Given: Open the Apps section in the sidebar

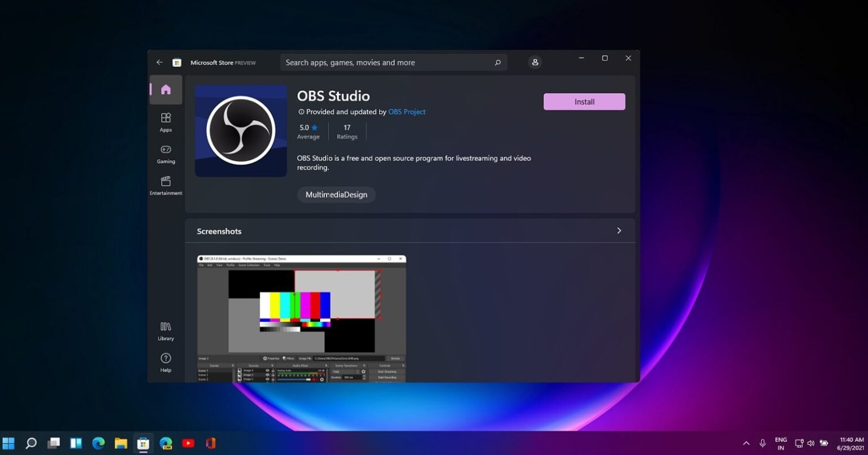Looking at the screenshot, I should [x=166, y=122].
